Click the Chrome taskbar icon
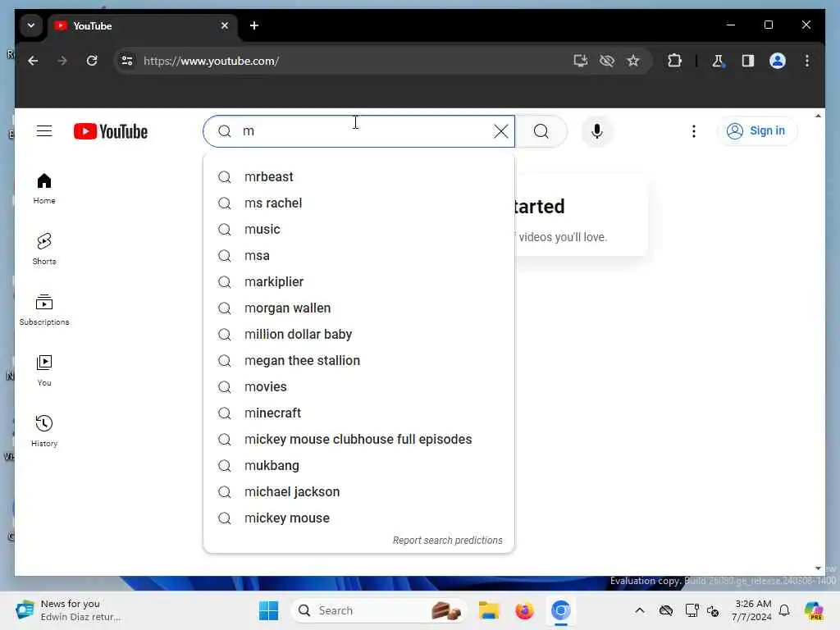840x630 pixels. pyautogui.click(x=560, y=610)
